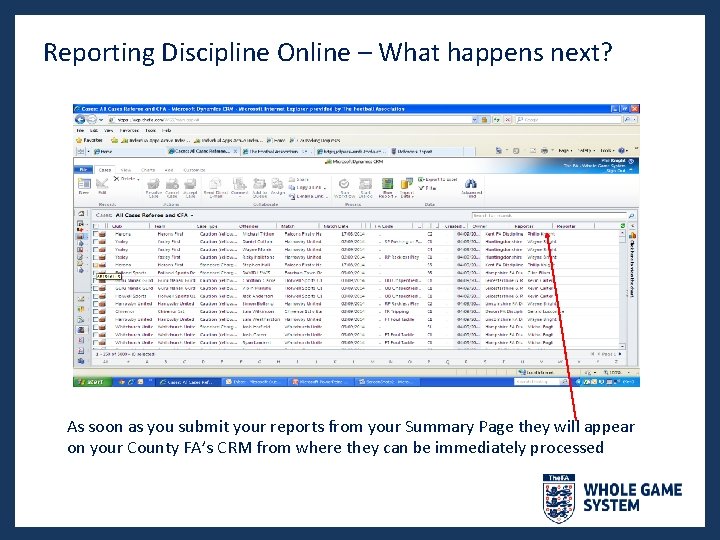Sort by the Offender column header
Image resolution: width=720 pixels, height=540 pixels.
click(248, 226)
